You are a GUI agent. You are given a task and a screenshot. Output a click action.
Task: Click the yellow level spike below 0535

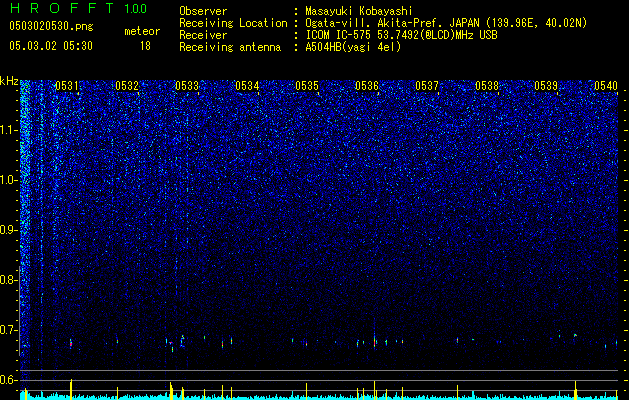[306, 391]
